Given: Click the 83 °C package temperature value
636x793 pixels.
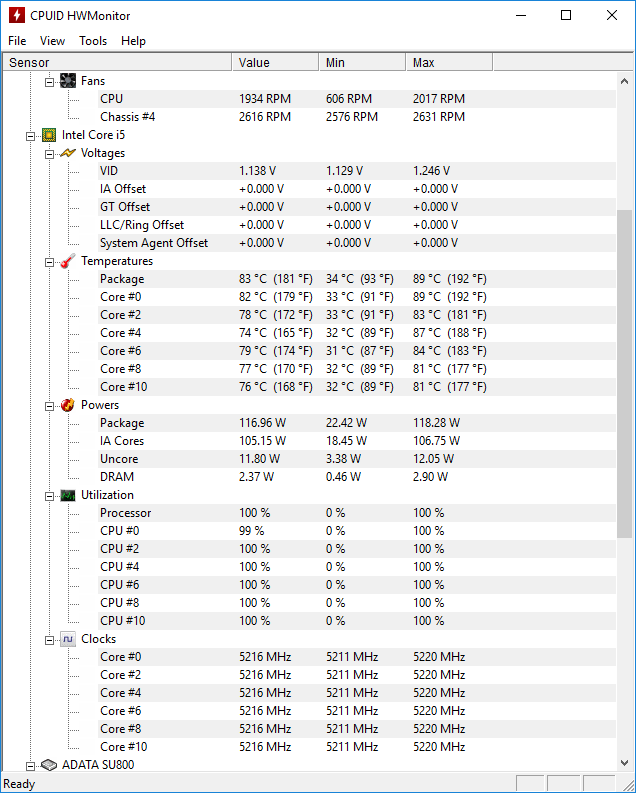Looking at the screenshot, I should (x=276, y=279).
